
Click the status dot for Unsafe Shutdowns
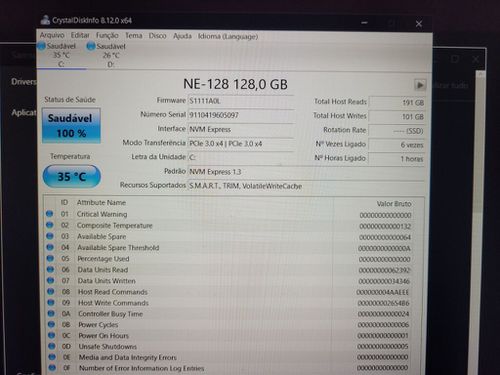click(52, 346)
